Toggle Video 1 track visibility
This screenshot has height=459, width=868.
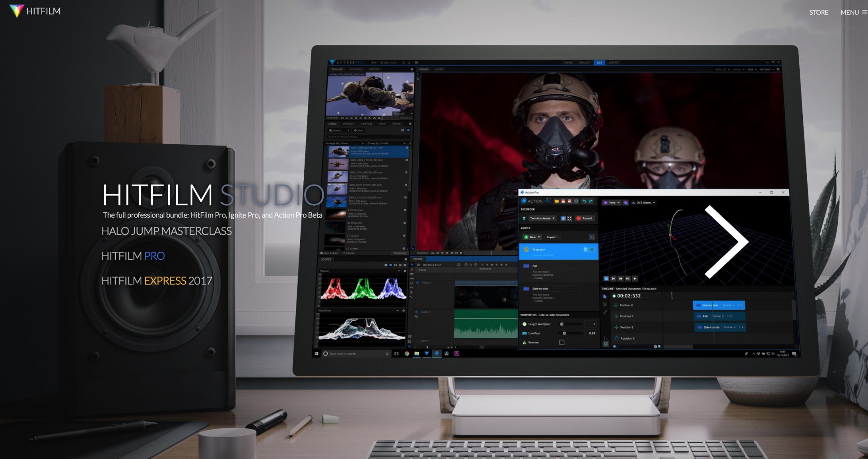click(x=417, y=283)
